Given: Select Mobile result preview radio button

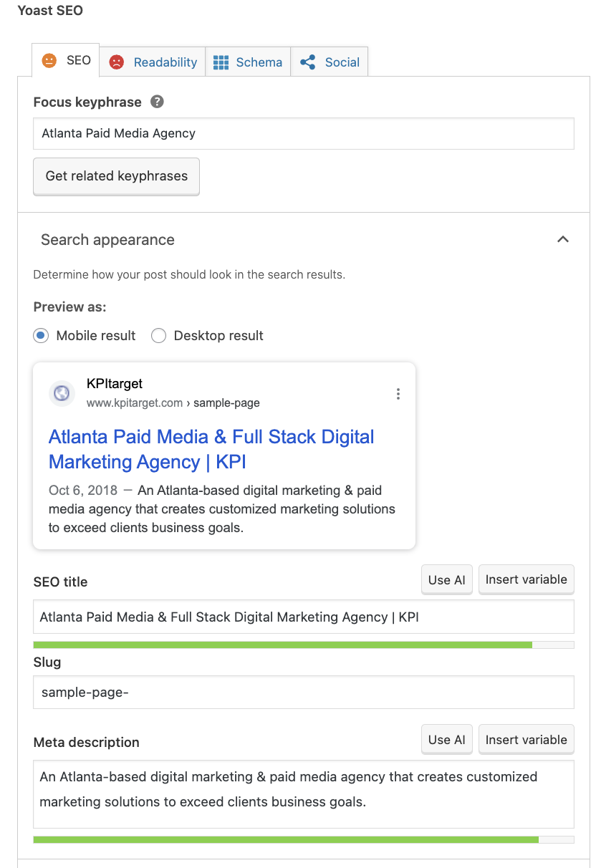Looking at the screenshot, I should pos(41,335).
